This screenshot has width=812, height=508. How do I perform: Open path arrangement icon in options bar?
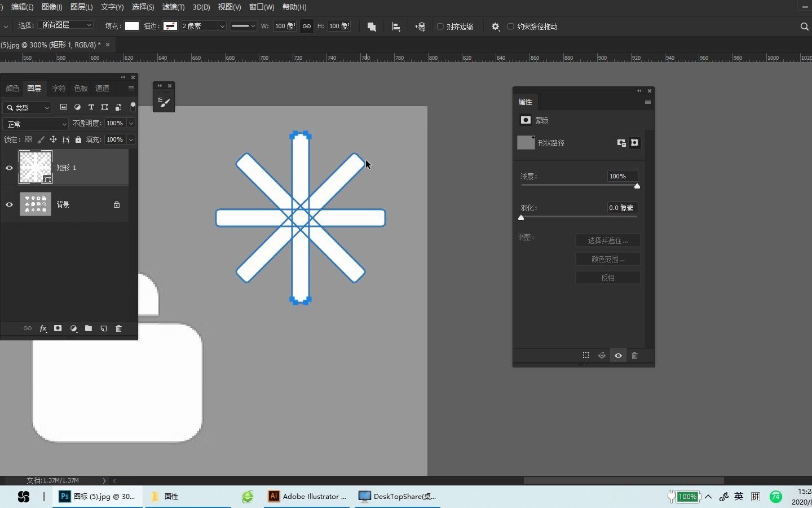click(x=420, y=27)
